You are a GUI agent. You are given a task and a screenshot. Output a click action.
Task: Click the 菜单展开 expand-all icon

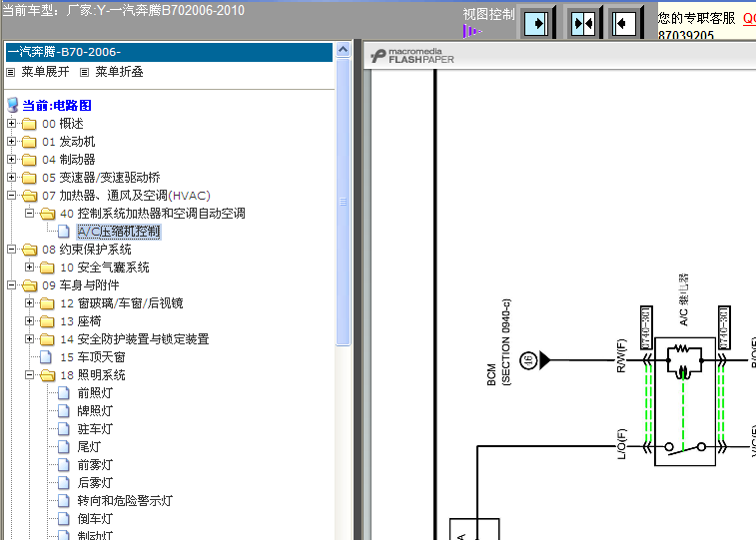pyautogui.click(x=11, y=72)
